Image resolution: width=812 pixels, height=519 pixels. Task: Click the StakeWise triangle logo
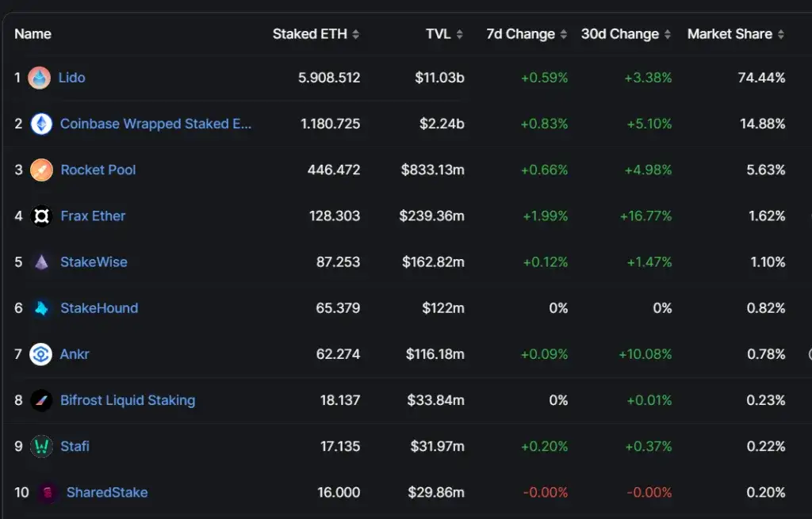click(41, 261)
